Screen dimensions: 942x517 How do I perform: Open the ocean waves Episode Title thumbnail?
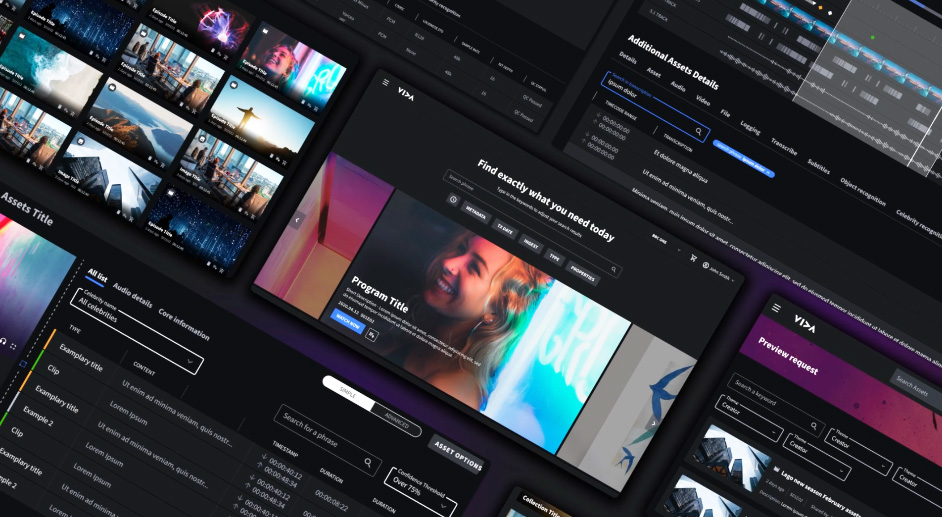tap(50, 71)
